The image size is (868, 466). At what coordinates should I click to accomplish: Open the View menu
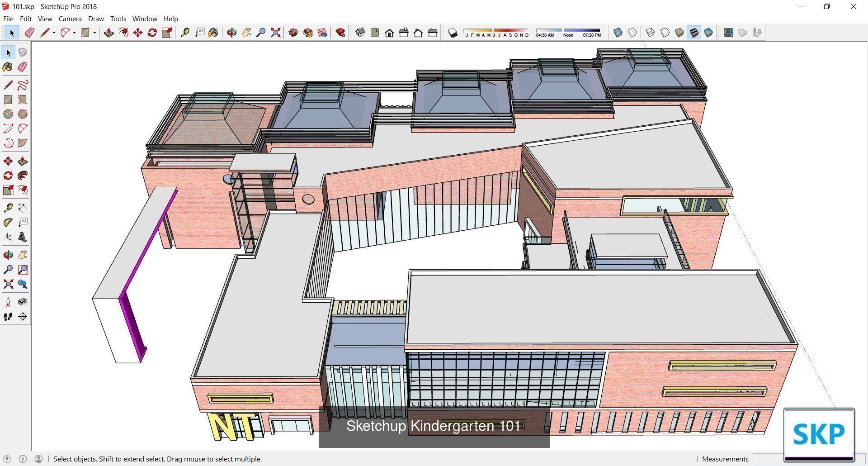coord(45,19)
